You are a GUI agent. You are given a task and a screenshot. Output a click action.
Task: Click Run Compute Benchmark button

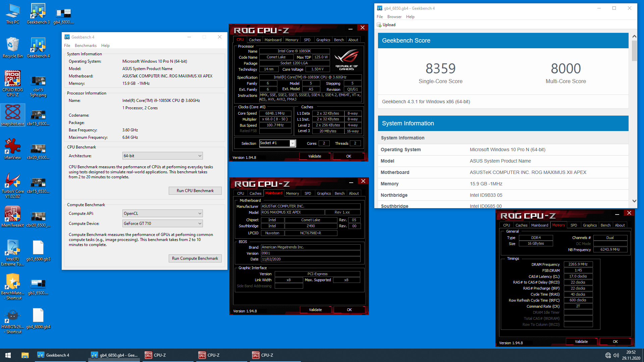click(x=195, y=258)
